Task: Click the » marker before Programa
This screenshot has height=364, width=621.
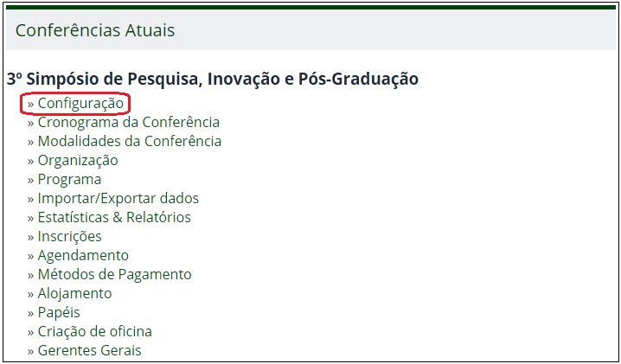Action: [x=30, y=180]
